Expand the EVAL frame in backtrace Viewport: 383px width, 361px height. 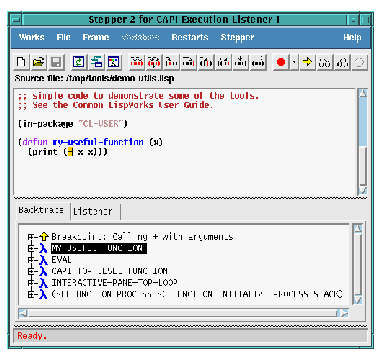(x=30, y=260)
